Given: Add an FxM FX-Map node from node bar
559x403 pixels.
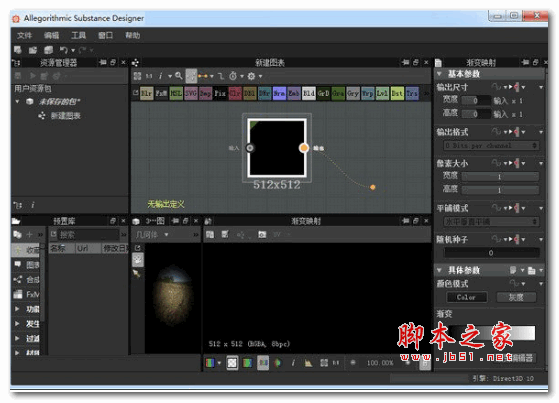Looking at the screenshot, I should [161, 93].
